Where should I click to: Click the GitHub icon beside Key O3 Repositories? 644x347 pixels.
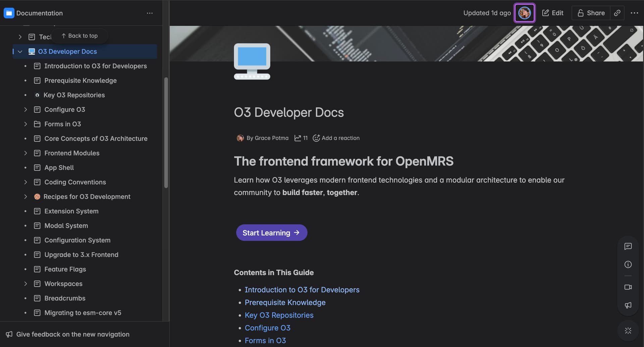coord(37,95)
